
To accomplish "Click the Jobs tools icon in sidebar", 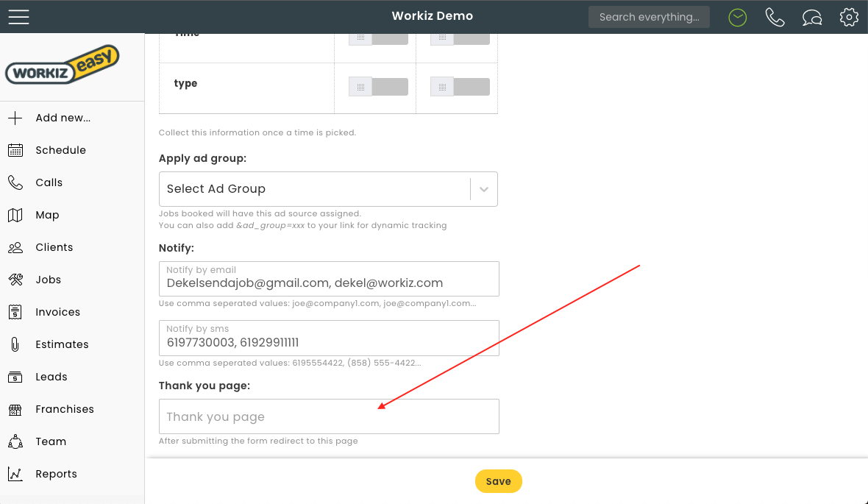I will (x=15, y=280).
